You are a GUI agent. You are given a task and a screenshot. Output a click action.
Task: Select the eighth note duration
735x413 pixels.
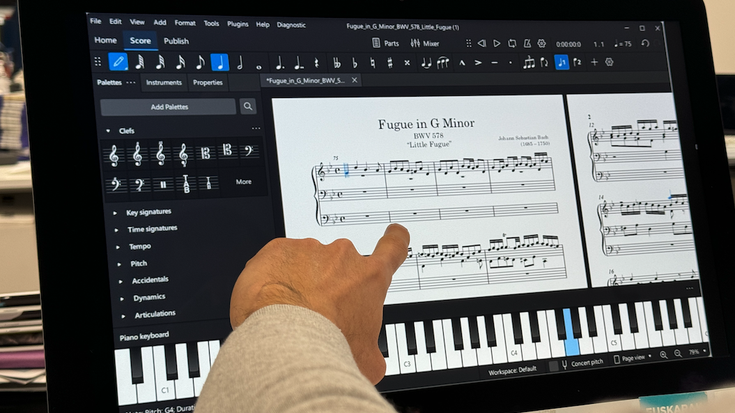(x=200, y=62)
